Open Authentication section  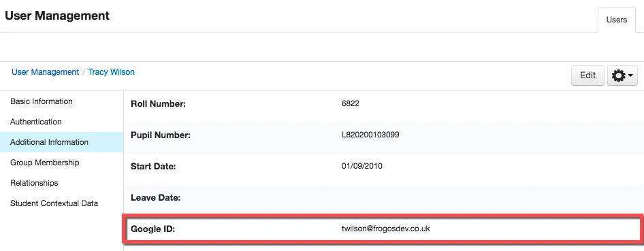coord(35,122)
